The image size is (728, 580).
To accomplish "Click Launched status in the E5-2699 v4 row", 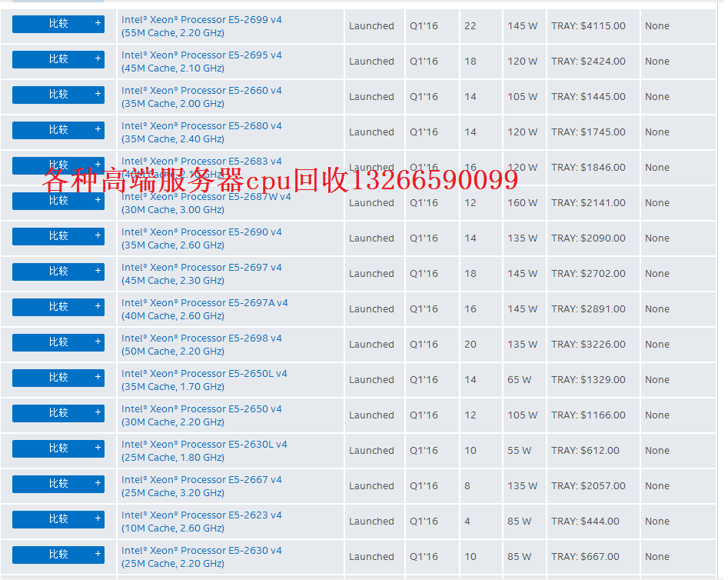I will click(371, 26).
